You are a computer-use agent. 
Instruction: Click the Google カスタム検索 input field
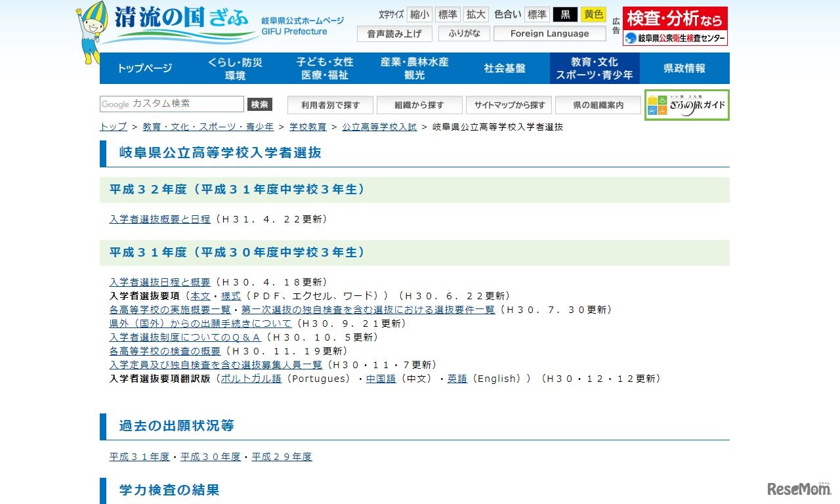click(x=171, y=104)
